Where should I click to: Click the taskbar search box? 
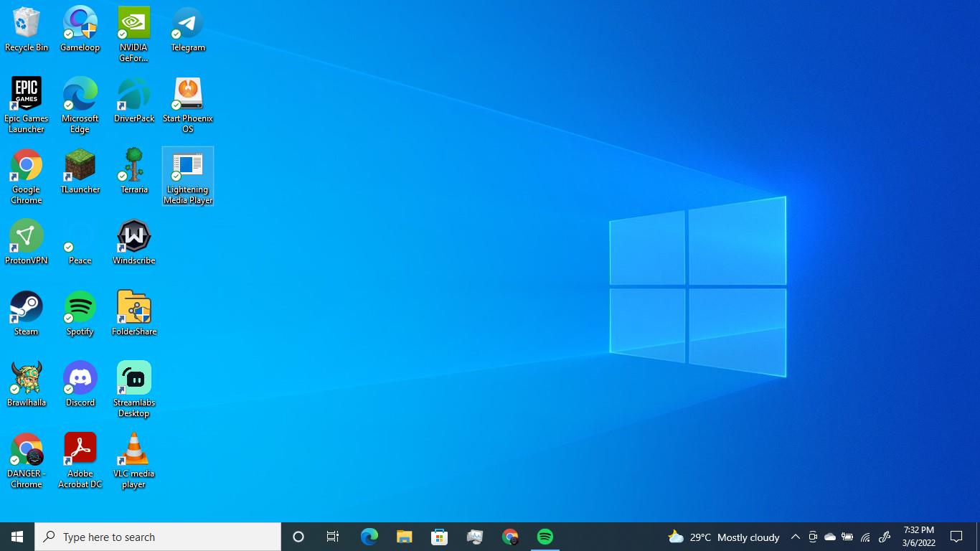[158, 537]
